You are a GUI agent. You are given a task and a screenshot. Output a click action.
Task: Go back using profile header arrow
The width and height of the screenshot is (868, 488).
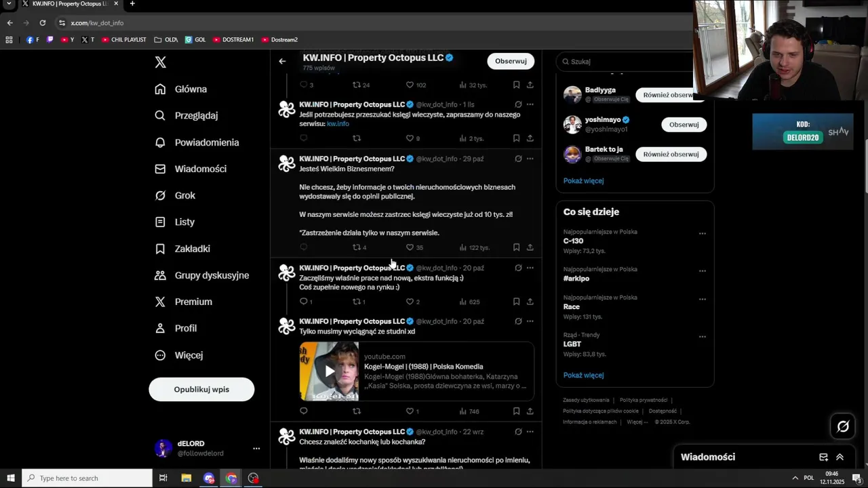pos(282,61)
